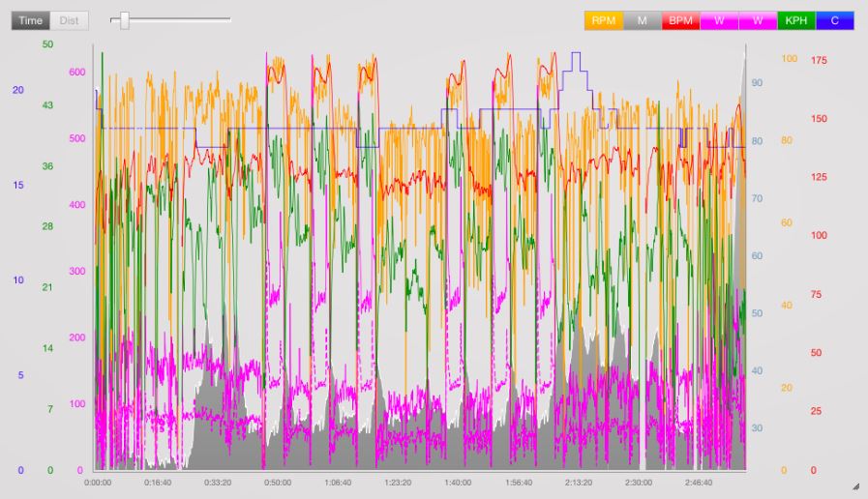Toggle the orange RPM series button

click(x=605, y=20)
